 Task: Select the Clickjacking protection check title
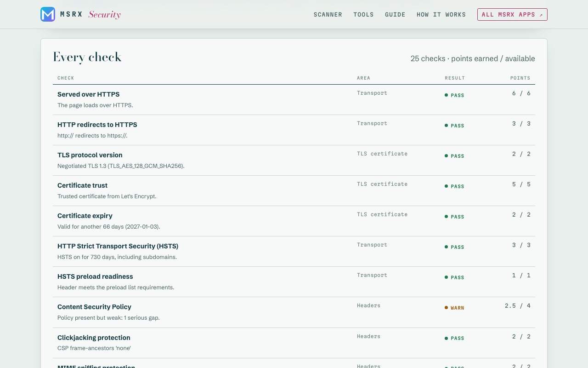click(94, 338)
